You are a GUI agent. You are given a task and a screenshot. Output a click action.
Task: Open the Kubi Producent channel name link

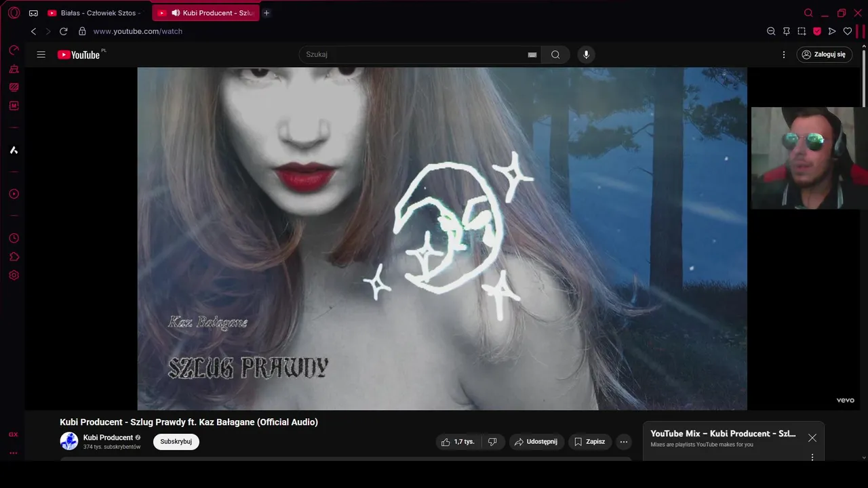[x=108, y=438]
